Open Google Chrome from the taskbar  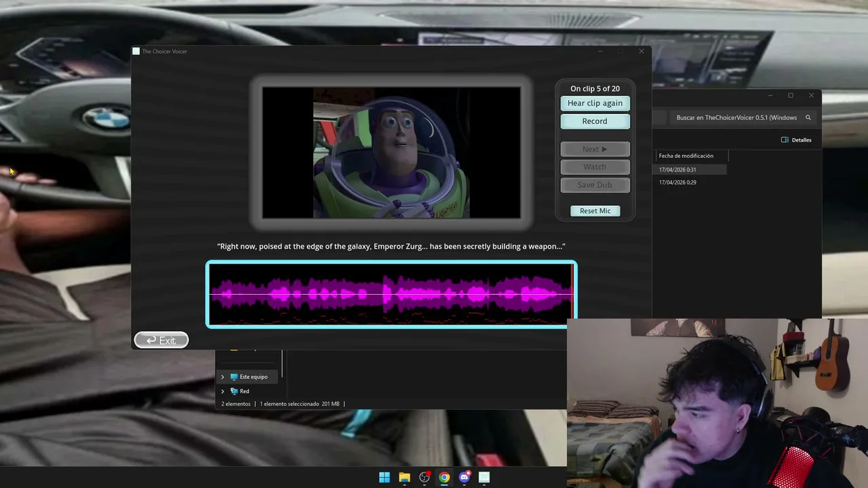(444, 477)
